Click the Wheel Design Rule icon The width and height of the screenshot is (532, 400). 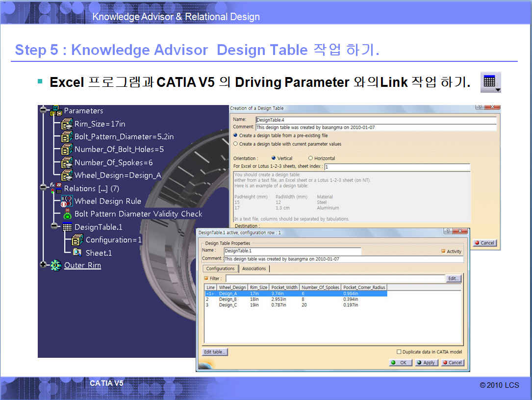[x=67, y=201]
